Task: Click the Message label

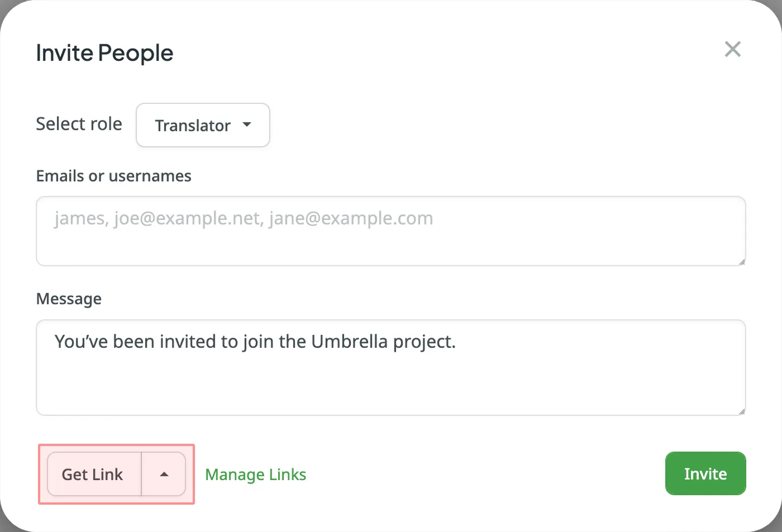Action: (x=69, y=299)
